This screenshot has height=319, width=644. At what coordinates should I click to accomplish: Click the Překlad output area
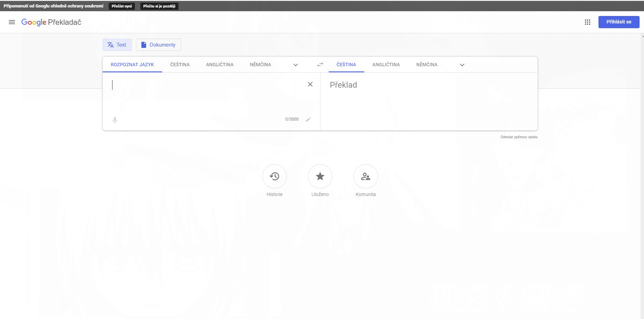(x=429, y=101)
